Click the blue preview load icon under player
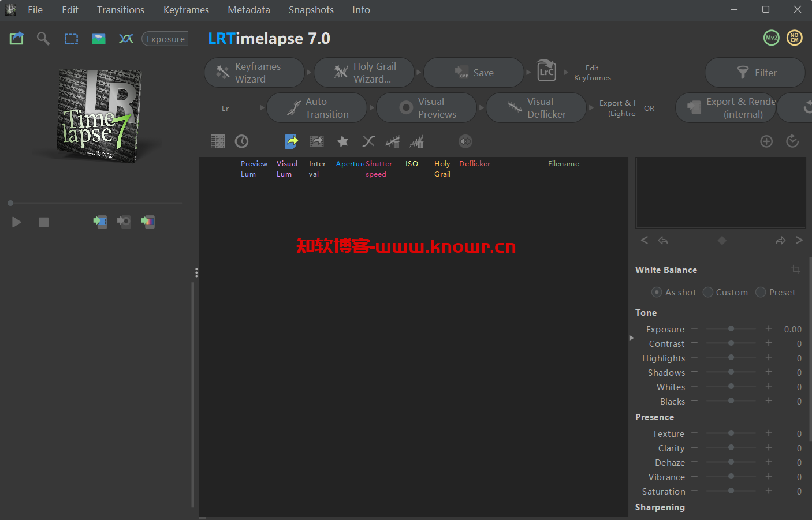 pyautogui.click(x=100, y=222)
